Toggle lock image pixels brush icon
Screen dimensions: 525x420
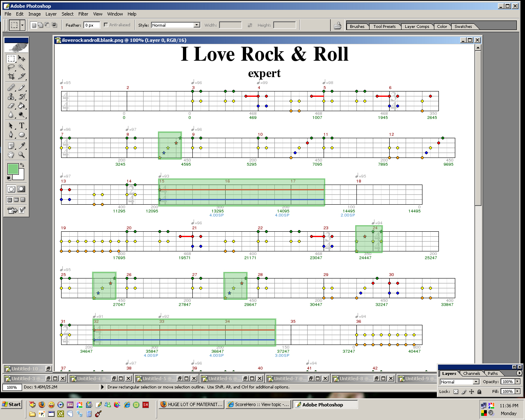(x=464, y=392)
